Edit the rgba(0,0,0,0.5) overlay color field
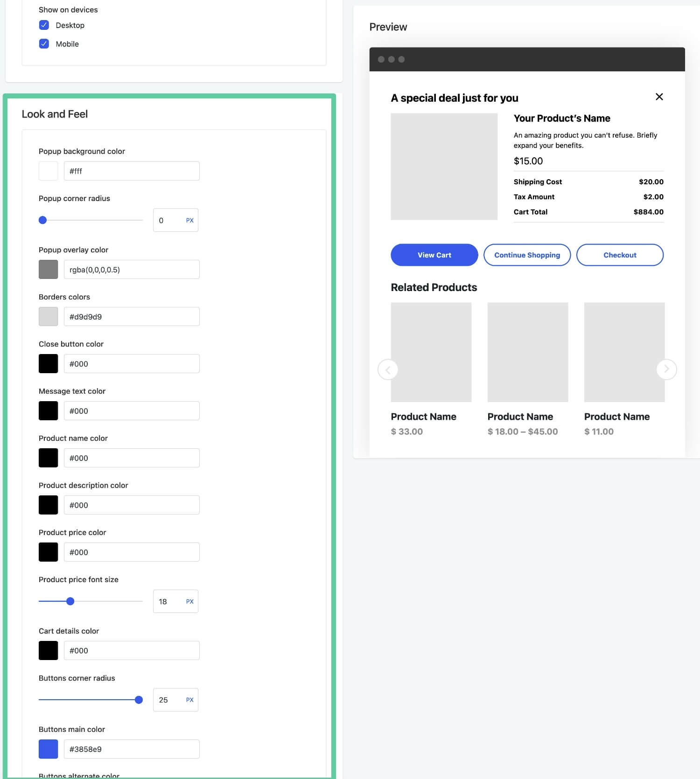 point(132,270)
